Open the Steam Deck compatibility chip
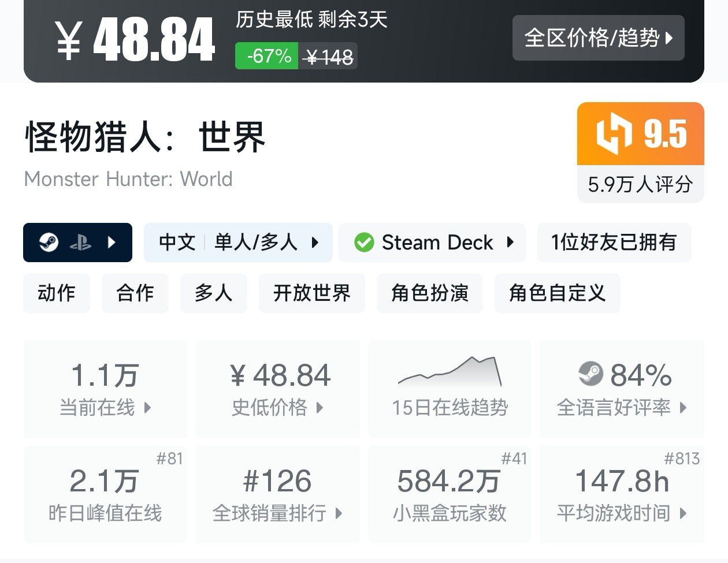 432,243
